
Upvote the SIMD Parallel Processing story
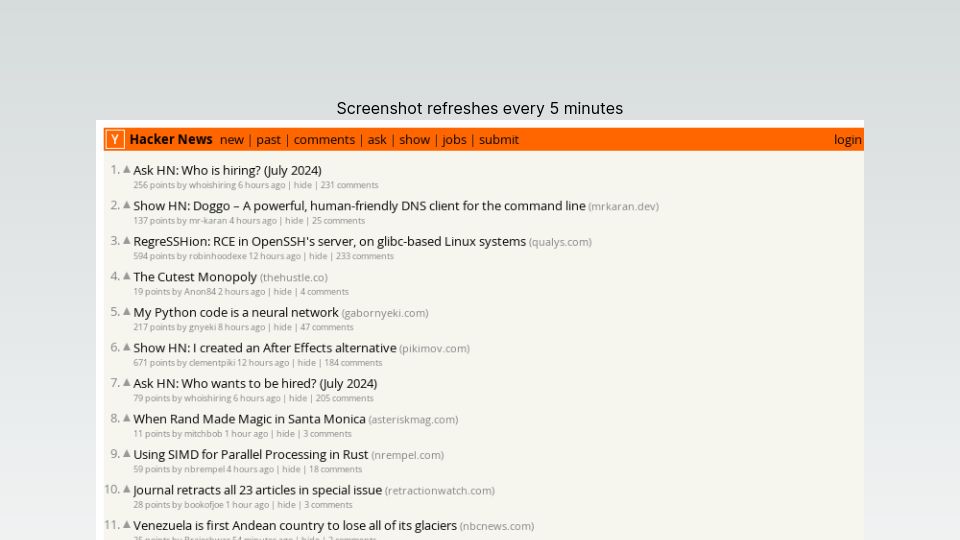(127, 454)
